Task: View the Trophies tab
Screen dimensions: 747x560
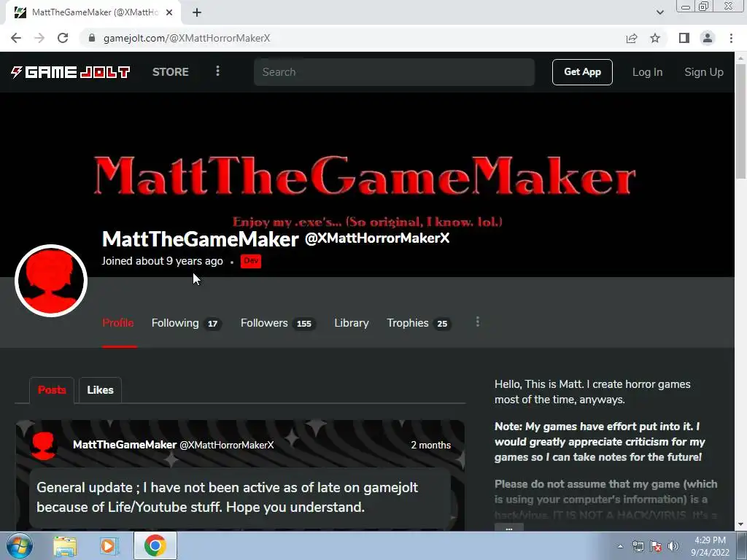Action: point(419,323)
